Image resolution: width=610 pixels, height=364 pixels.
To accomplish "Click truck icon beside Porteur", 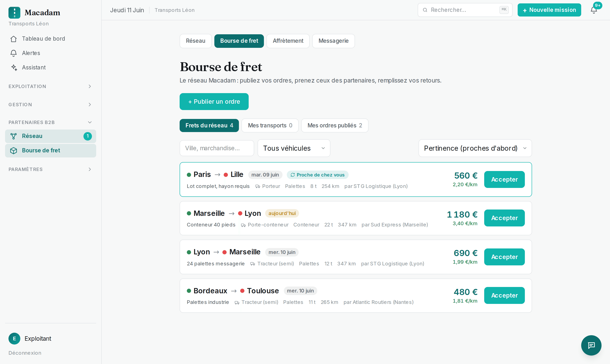I will [x=258, y=186].
